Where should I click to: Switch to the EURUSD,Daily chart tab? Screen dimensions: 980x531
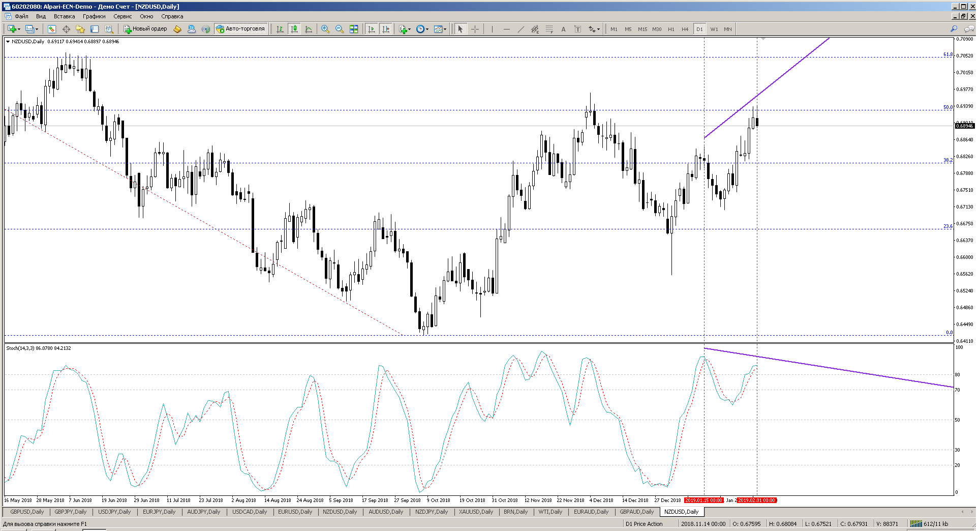point(295,512)
